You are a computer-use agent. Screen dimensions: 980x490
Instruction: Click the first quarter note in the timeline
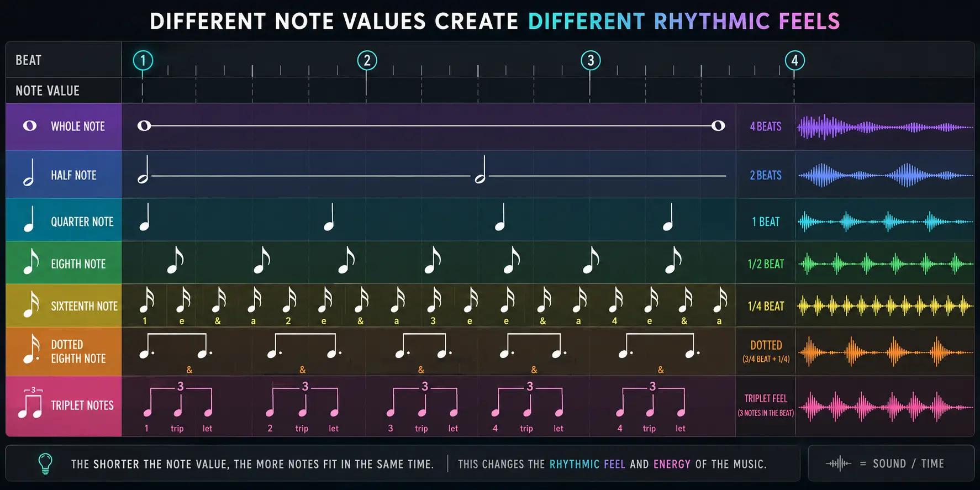(145, 217)
